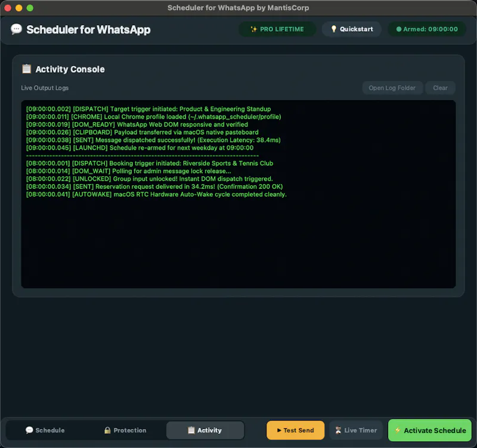This screenshot has height=448, width=477.
Task: Click the speech bubble app logo icon
Action: [17, 29]
